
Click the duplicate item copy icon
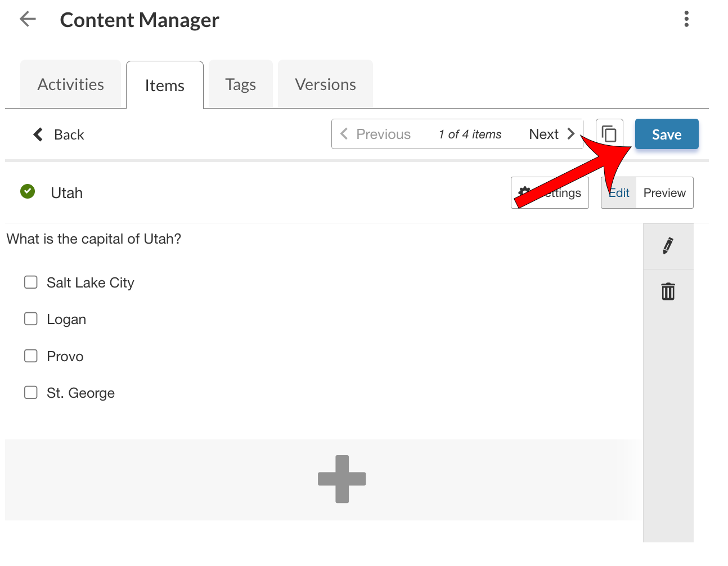click(609, 134)
